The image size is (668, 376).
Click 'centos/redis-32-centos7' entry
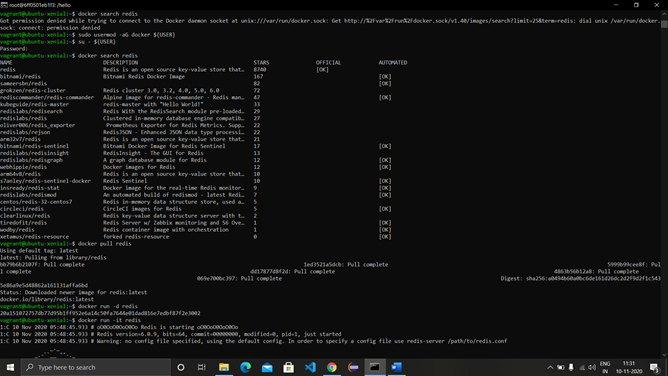[36, 202]
